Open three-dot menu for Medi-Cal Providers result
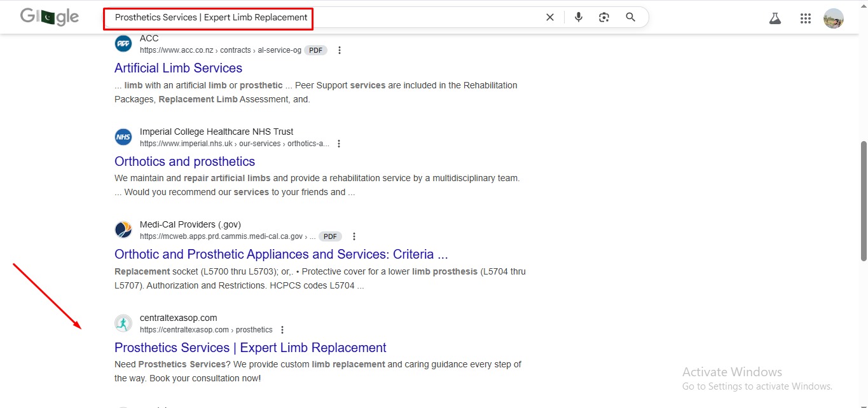This screenshot has height=408, width=868. 354,236
